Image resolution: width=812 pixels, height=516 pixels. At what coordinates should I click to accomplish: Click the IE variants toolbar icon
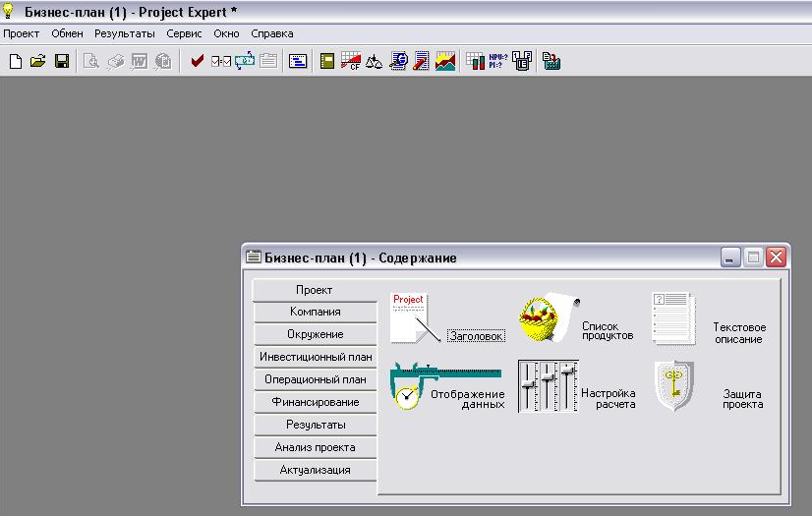pyautogui.click(x=522, y=61)
